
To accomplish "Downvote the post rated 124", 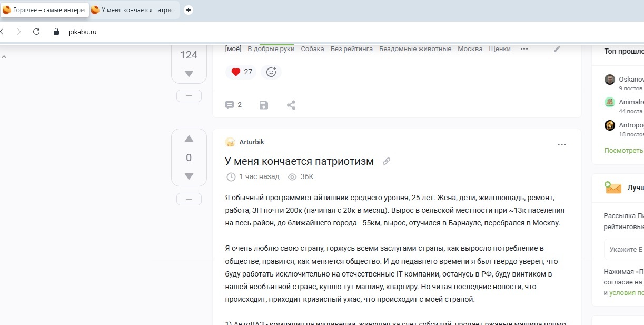I will pyautogui.click(x=189, y=74).
